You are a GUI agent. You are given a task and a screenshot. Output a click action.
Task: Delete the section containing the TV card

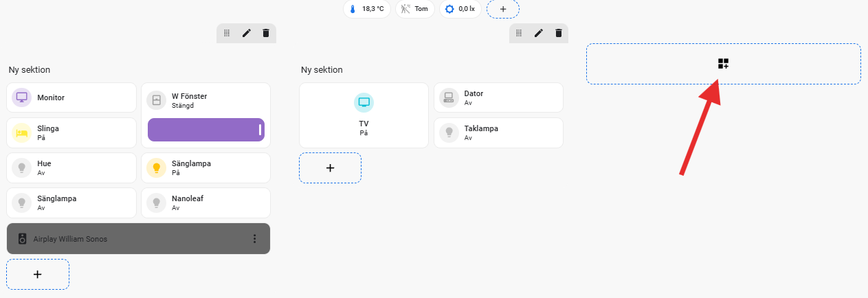point(558,33)
